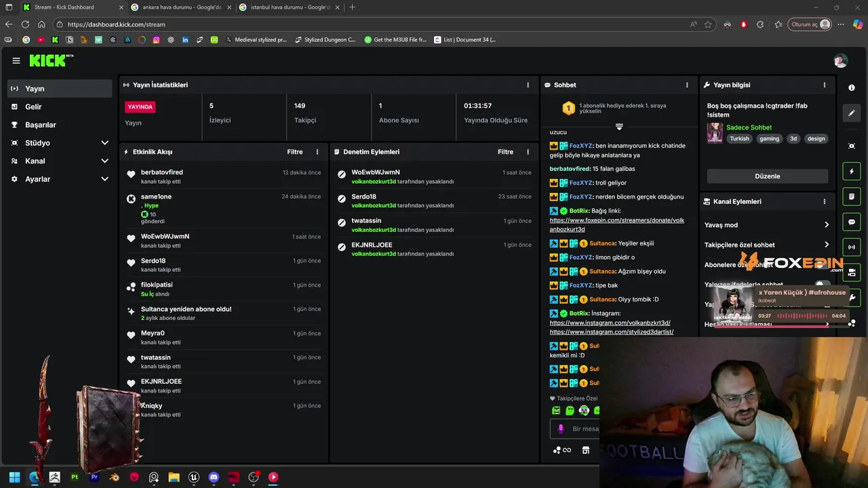This screenshot has height=488, width=868.
Task: Click the design tag chip
Action: pos(816,139)
